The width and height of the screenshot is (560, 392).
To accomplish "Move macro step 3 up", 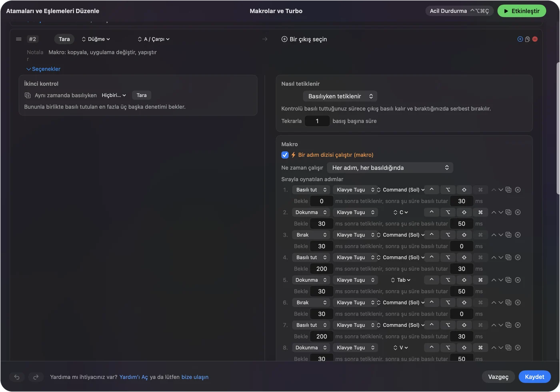I will coord(494,235).
